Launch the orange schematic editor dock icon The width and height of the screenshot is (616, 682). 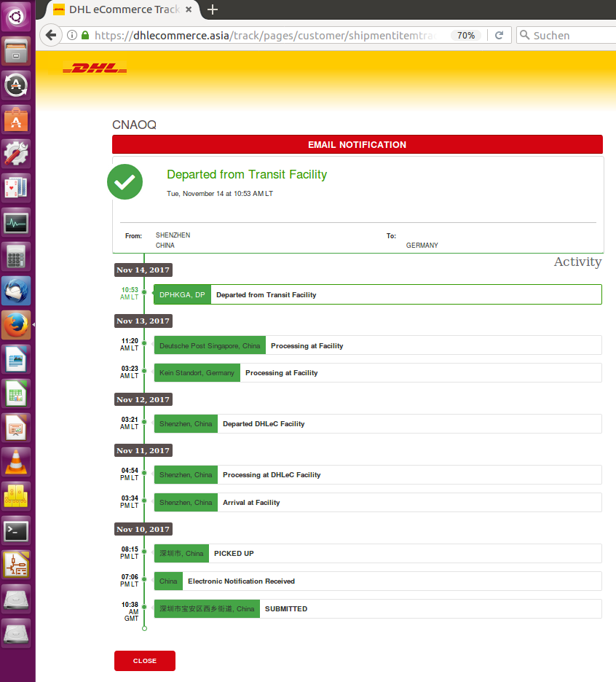coord(16,565)
